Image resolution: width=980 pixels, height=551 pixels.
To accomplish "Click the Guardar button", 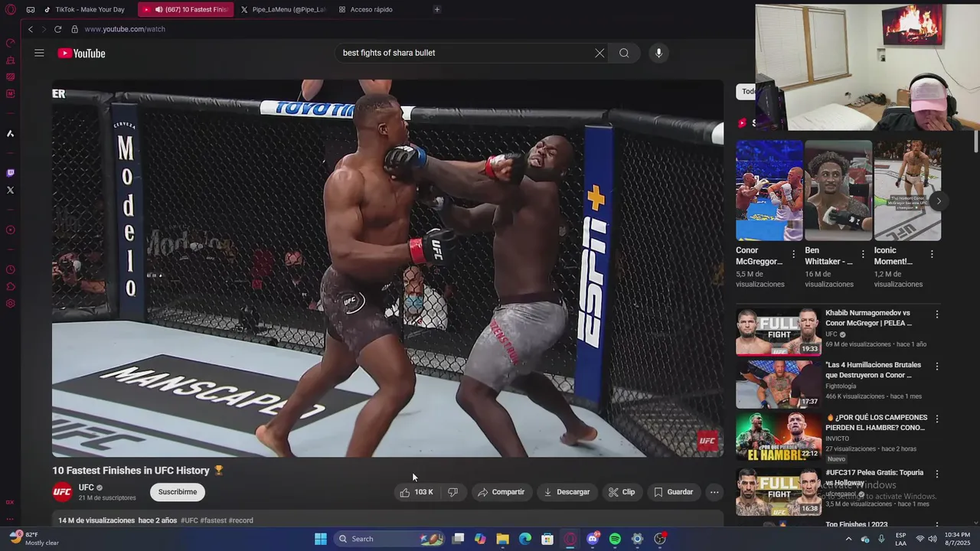I will pos(673,492).
